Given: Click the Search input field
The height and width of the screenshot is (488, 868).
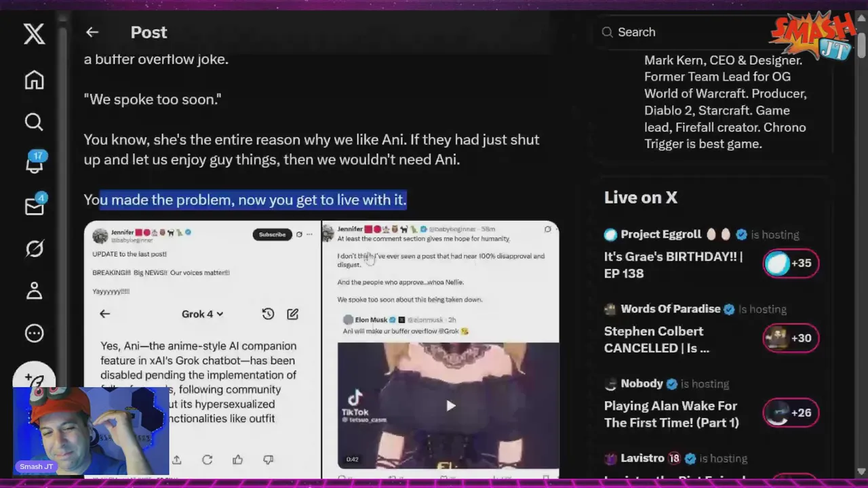Looking at the screenshot, I should pos(685,32).
